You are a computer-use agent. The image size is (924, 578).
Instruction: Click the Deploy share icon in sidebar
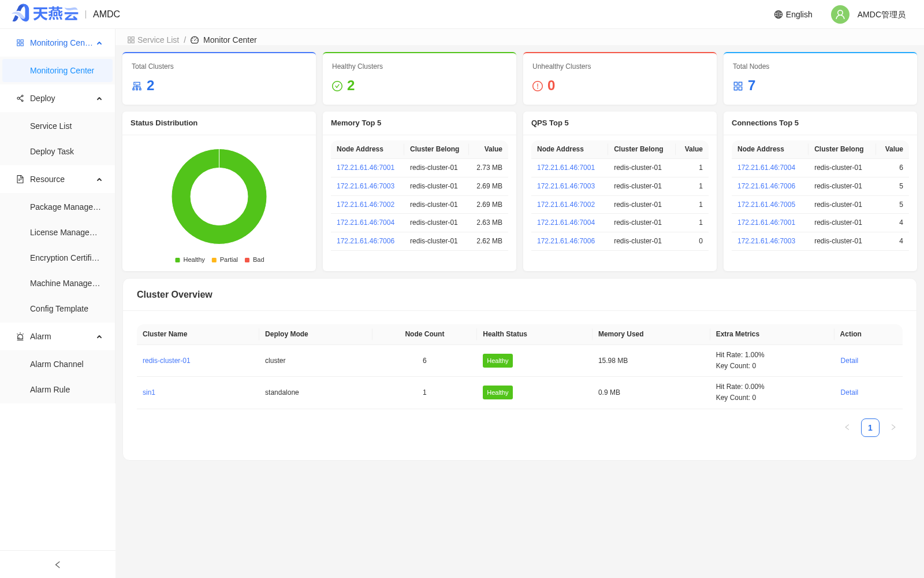point(20,98)
